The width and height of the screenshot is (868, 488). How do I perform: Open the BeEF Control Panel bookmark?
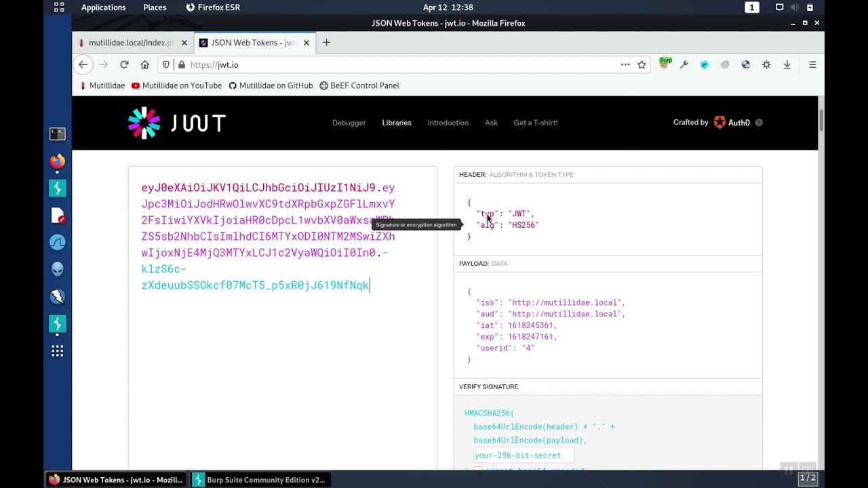coord(359,85)
